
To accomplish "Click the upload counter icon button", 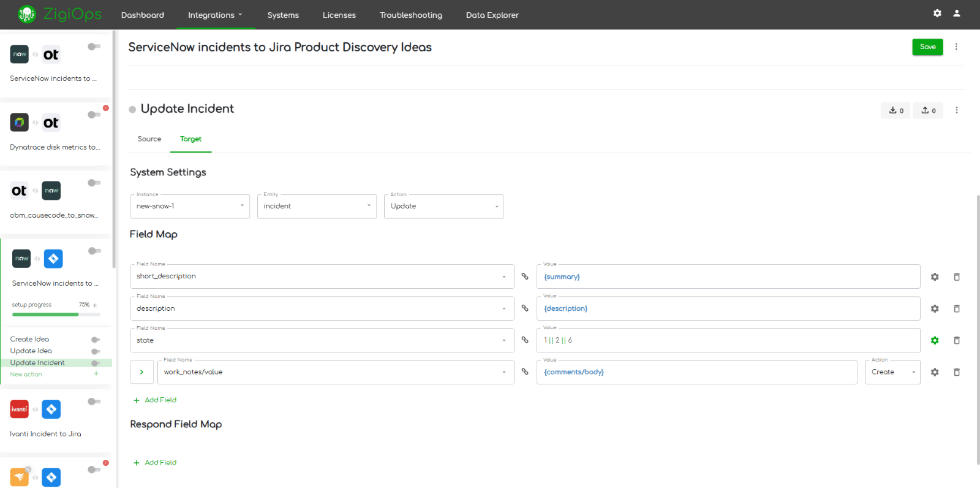I will pyautogui.click(x=928, y=110).
